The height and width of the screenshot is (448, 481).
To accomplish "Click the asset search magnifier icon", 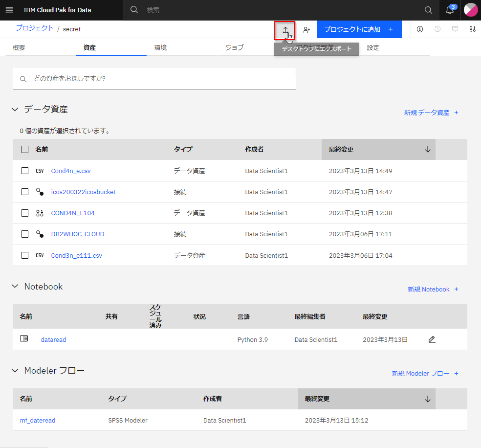I will (x=23, y=79).
